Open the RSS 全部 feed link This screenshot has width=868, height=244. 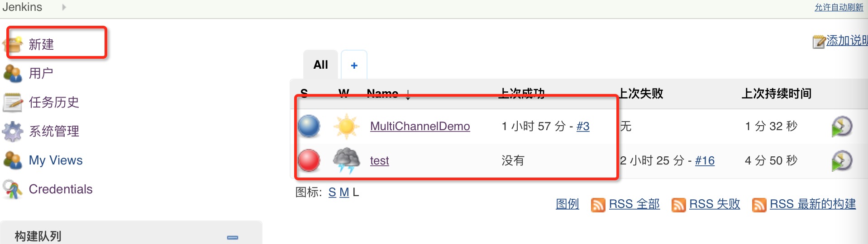click(634, 204)
